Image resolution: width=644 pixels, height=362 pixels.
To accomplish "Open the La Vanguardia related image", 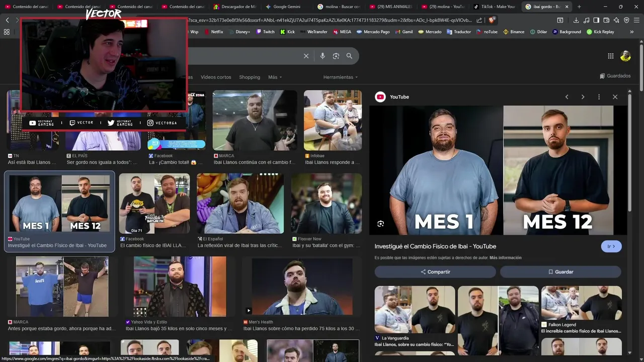I will [x=415, y=309].
